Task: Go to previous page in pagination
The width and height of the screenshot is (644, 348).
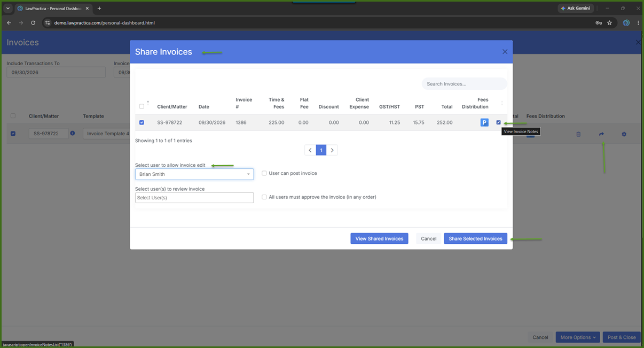Action: (x=310, y=150)
